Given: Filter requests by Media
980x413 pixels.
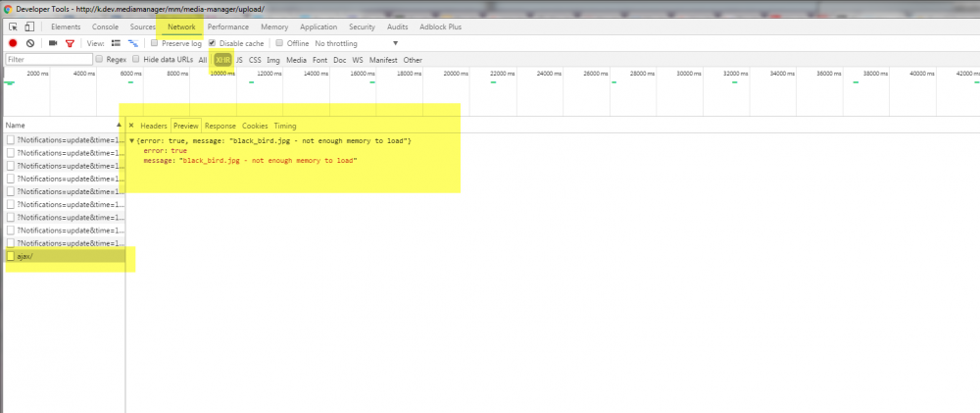Looking at the screenshot, I should [296, 60].
